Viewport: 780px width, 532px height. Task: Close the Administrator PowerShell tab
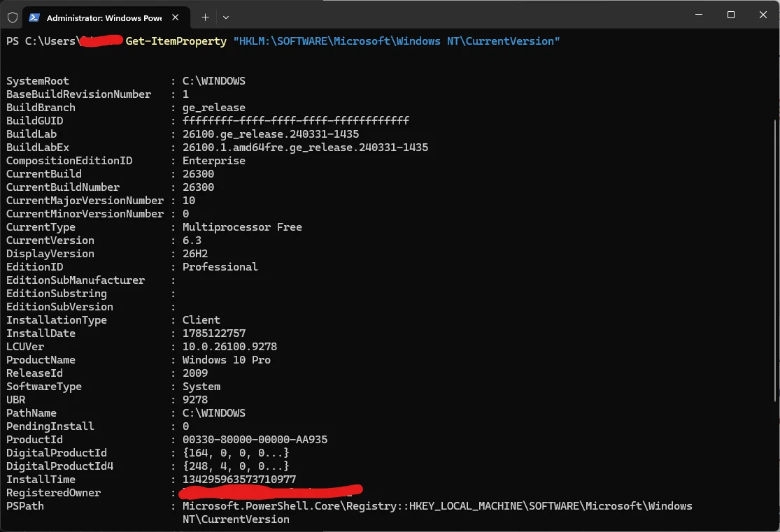[x=175, y=17]
